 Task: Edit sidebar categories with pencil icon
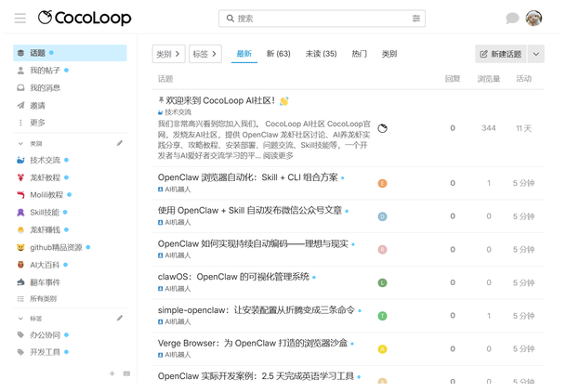119,144
